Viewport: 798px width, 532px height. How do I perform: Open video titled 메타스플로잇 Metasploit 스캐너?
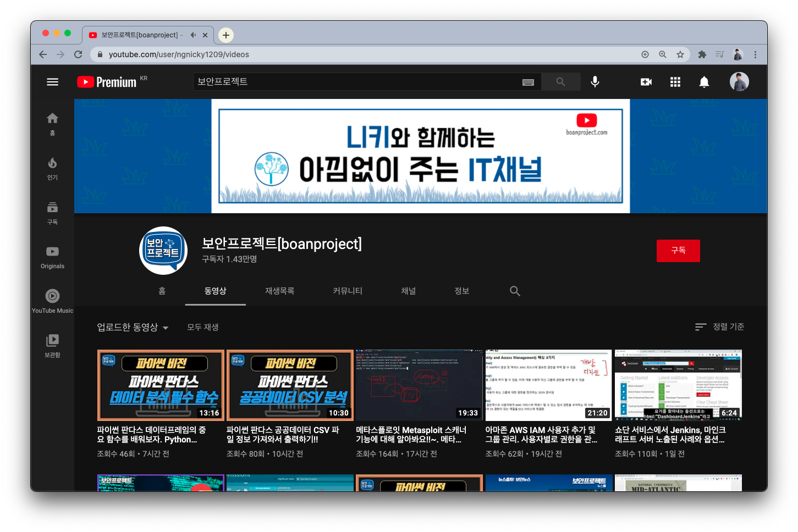[x=411, y=435]
